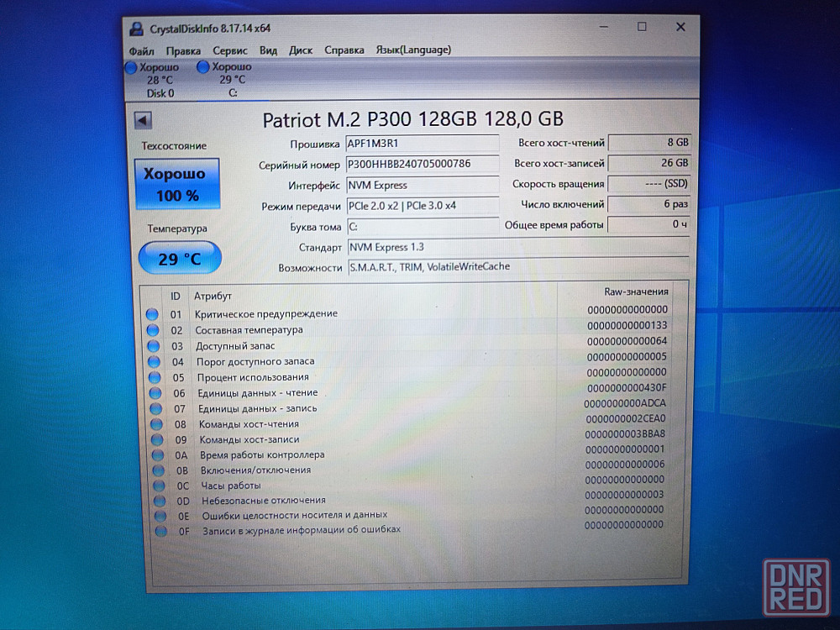The image size is (840, 630).
Task: Click the status circle for attribute 0B
Action: click(x=158, y=470)
